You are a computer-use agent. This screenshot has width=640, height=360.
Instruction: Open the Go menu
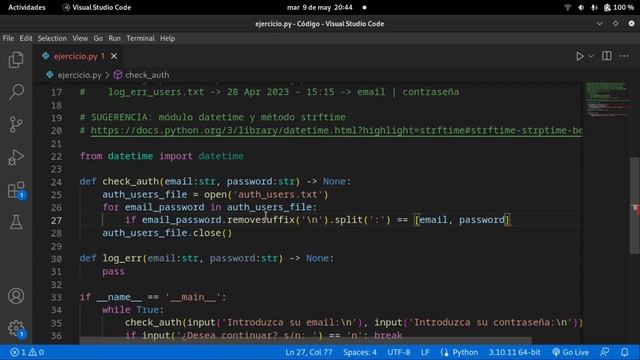pyautogui.click(x=98, y=38)
